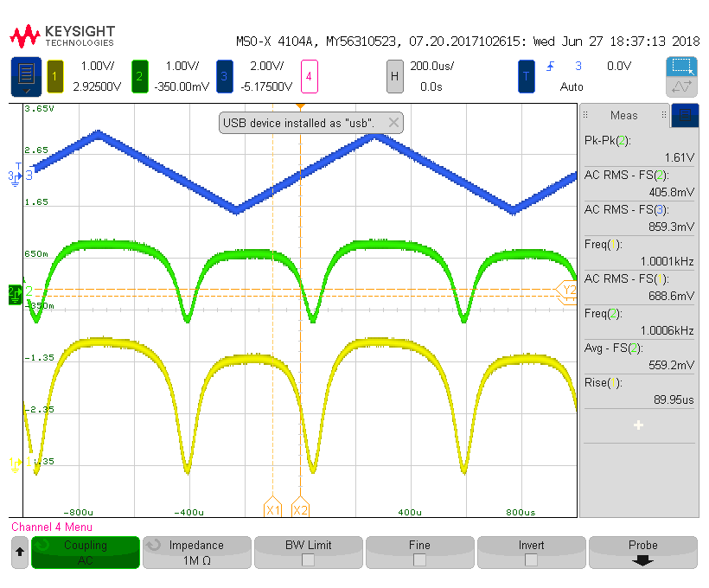Expand the Probe submenu
Image resolution: width=709 pixels, height=588 pixels.
pos(642,552)
